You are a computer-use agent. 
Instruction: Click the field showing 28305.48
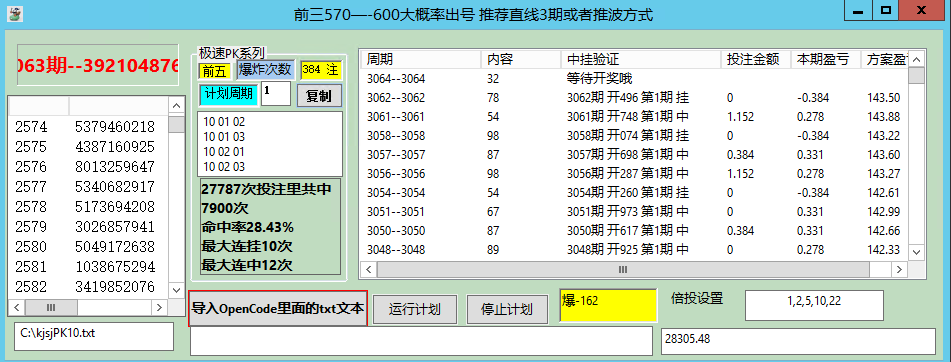[798, 341]
